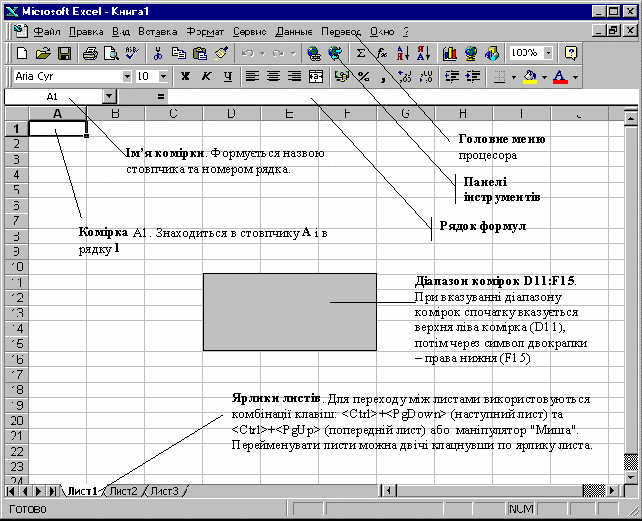Image resolution: width=642 pixels, height=521 pixels.
Task: Click the Edit Formula equals button
Action: [x=160, y=97]
